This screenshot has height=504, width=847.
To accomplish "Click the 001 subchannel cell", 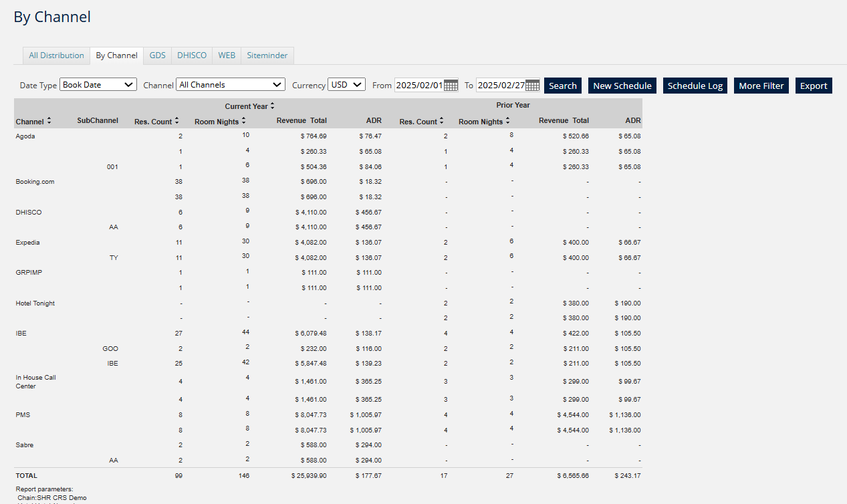I will click(x=112, y=166).
